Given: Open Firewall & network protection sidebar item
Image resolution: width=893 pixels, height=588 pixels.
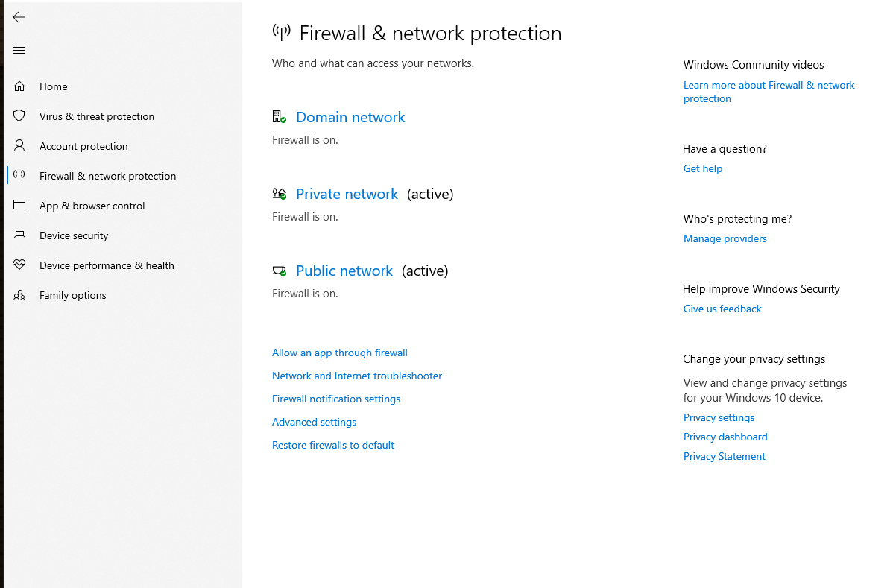Looking at the screenshot, I should tap(107, 176).
